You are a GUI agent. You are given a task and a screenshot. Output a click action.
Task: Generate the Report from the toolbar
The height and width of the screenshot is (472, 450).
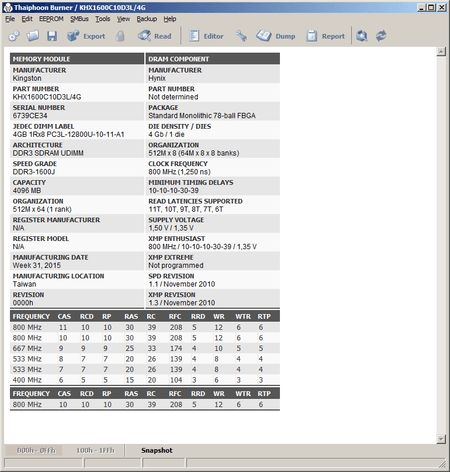click(325, 36)
